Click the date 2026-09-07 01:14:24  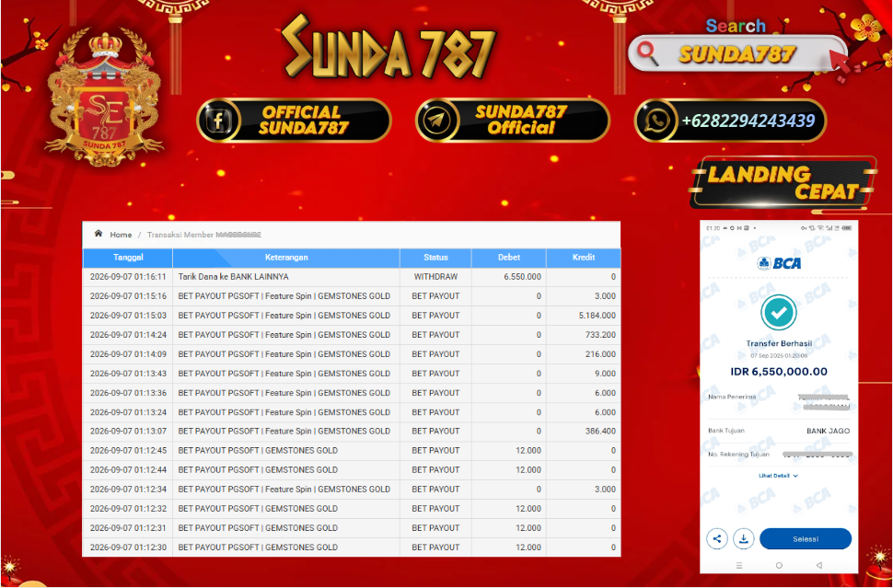[128, 335]
